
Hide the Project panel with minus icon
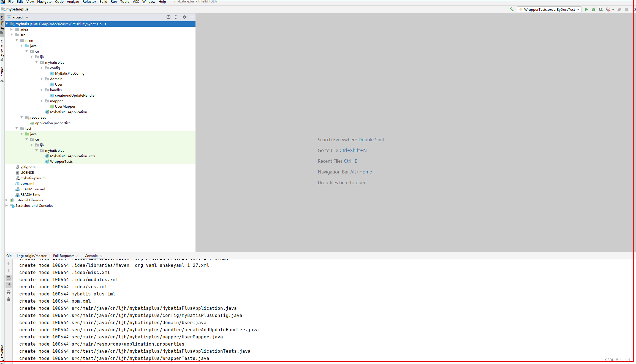[x=192, y=17]
